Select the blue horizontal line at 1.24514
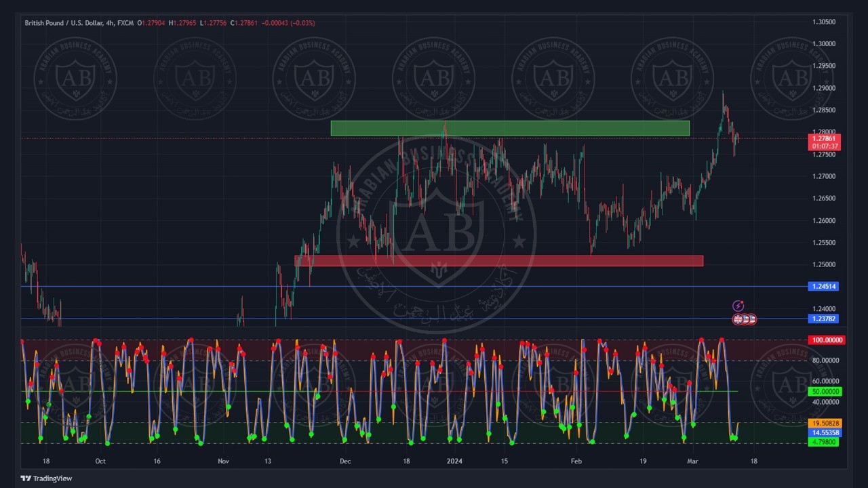868x488 pixels. [x=414, y=286]
